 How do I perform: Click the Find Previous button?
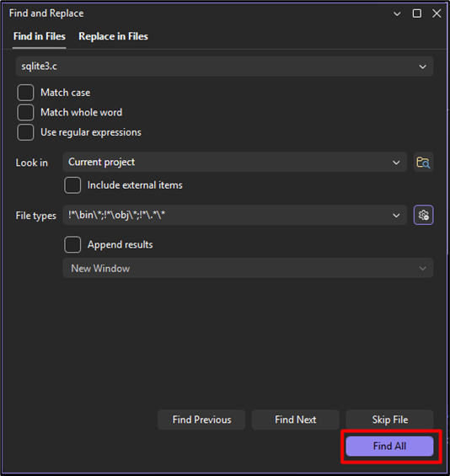(201, 420)
